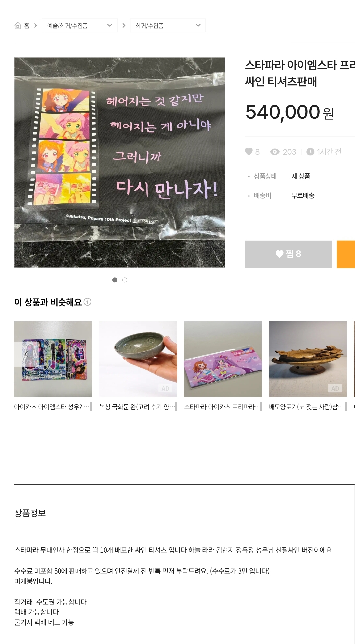Open 스타파라 아이카츠 프리파라 similar item

(223, 366)
